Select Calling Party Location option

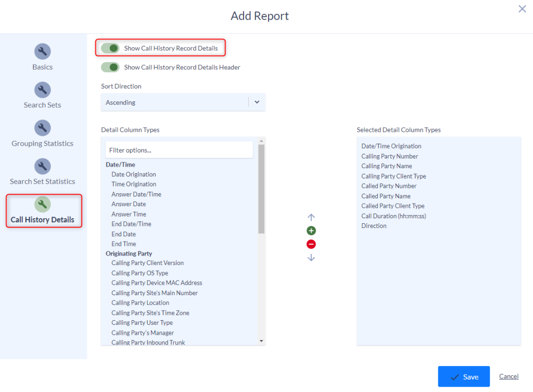(140, 303)
